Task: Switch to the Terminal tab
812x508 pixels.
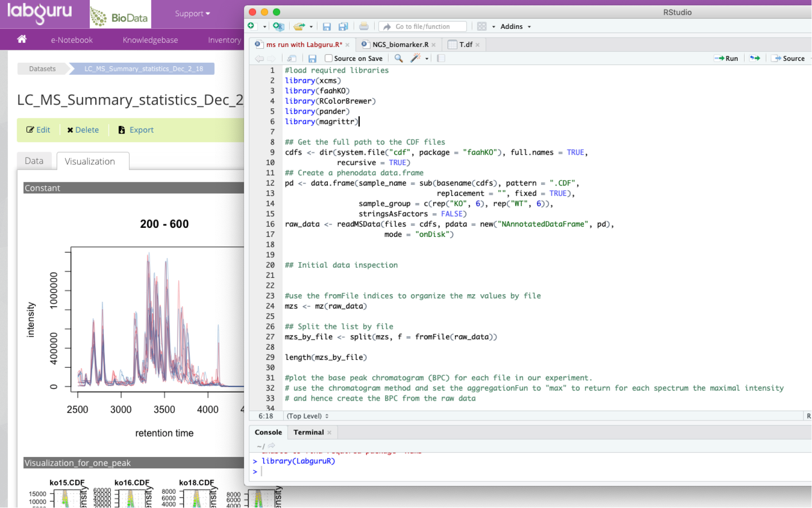Action: pyautogui.click(x=308, y=432)
